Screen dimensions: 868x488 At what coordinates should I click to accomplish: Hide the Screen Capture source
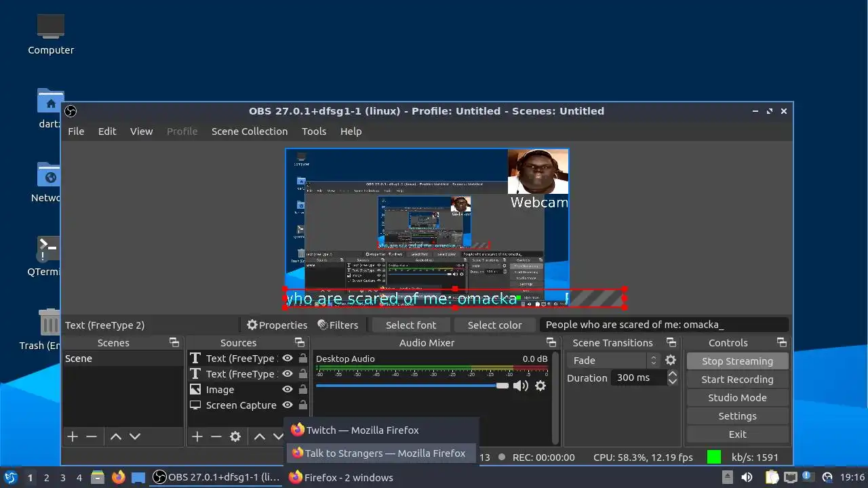(x=288, y=405)
